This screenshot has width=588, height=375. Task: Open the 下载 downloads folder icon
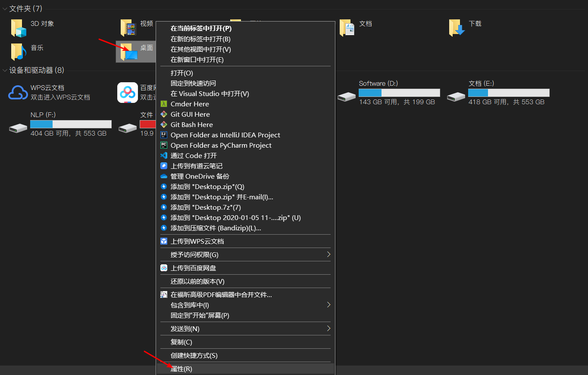click(457, 28)
